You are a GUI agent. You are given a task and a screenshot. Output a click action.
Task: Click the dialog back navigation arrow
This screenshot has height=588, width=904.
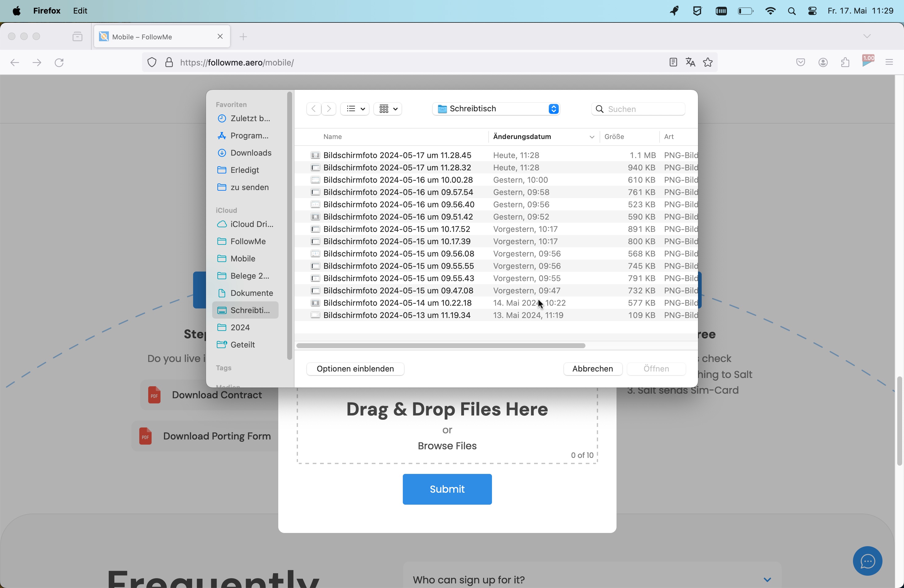coord(313,109)
